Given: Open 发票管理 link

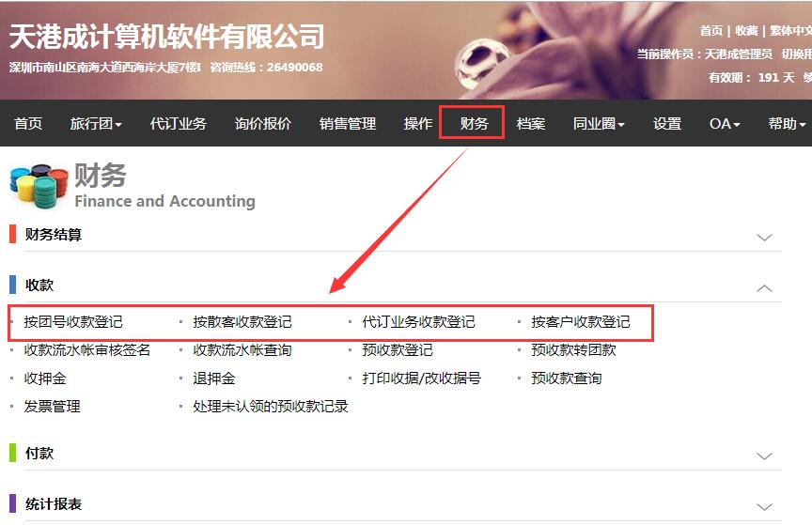Looking at the screenshot, I should coord(52,407).
